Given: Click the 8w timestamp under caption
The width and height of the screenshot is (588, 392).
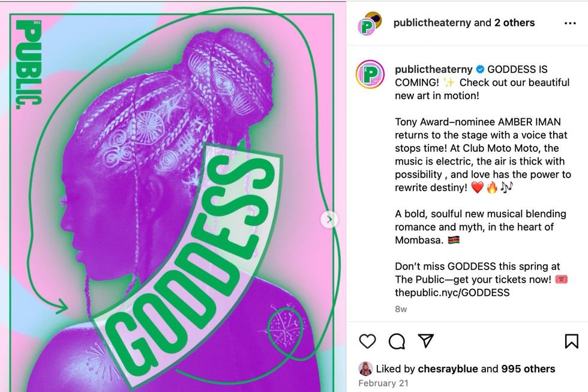Looking at the screenshot, I should point(401,309).
